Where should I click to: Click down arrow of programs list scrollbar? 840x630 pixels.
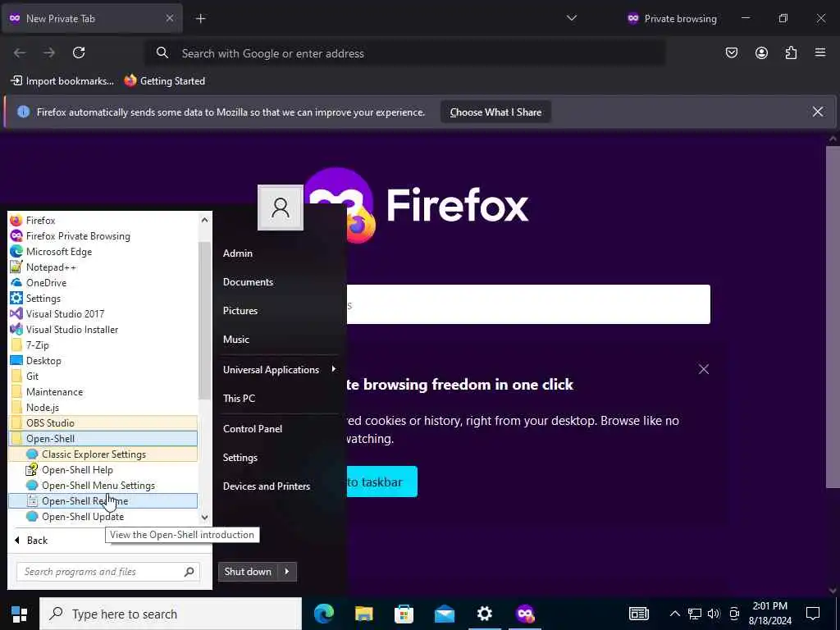204,518
